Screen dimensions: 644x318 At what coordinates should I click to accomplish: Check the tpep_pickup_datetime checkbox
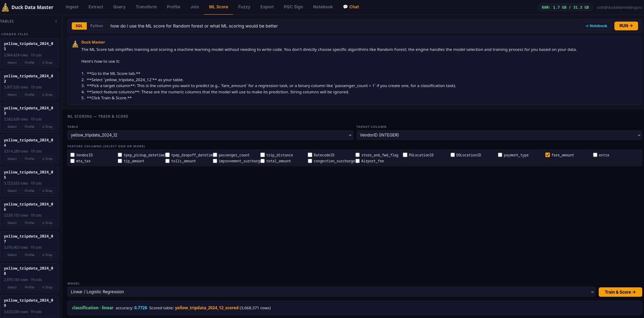click(x=120, y=155)
